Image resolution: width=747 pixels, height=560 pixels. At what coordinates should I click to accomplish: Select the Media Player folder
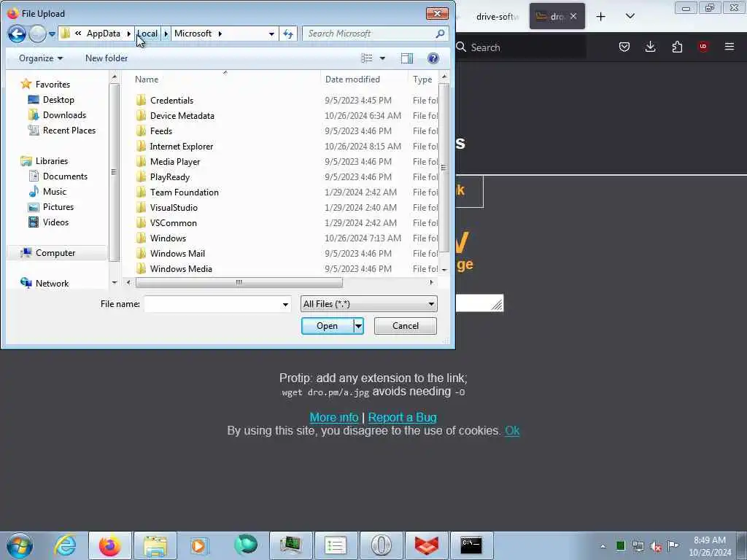(x=175, y=161)
